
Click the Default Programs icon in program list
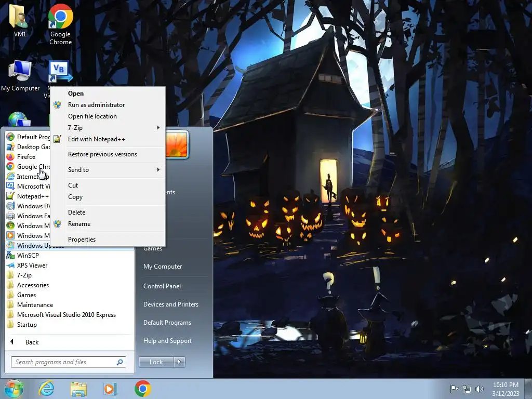(x=10, y=137)
